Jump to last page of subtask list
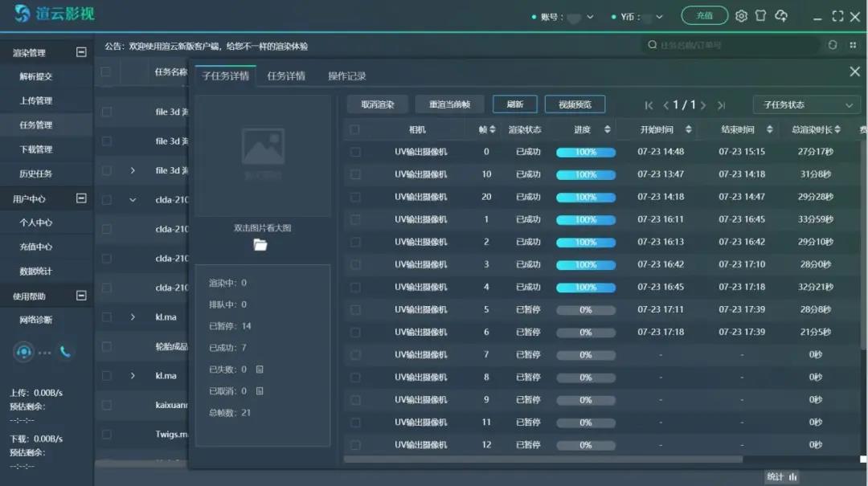This screenshot has width=868, height=486. 722,105
